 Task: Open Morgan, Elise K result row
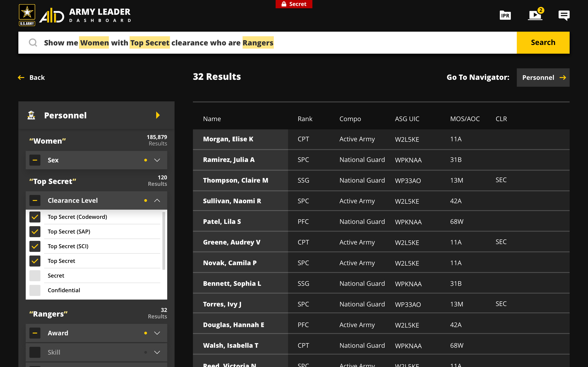point(228,139)
